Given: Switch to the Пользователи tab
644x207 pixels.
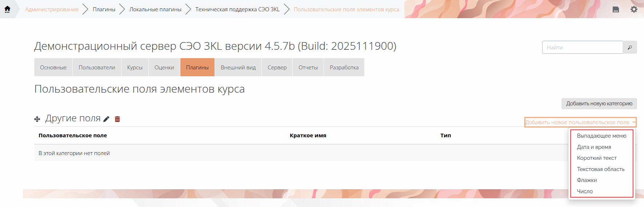Looking at the screenshot, I should point(97,68).
